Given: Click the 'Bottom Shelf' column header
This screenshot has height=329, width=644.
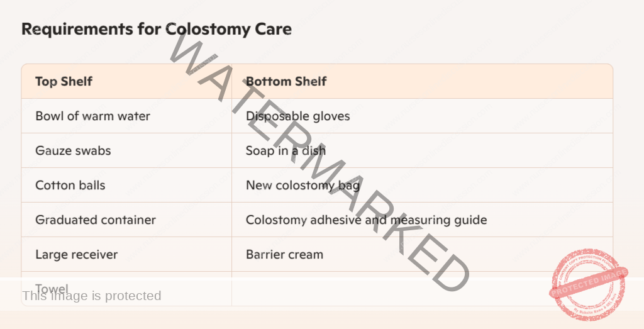Looking at the screenshot, I should tap(422, 81).
